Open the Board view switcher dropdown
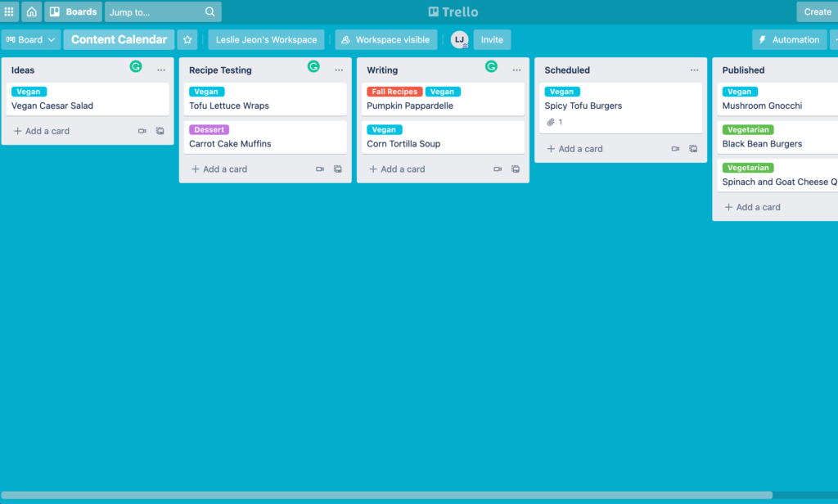The width and height of the screenshot is (838, 504). pos(31,39)
